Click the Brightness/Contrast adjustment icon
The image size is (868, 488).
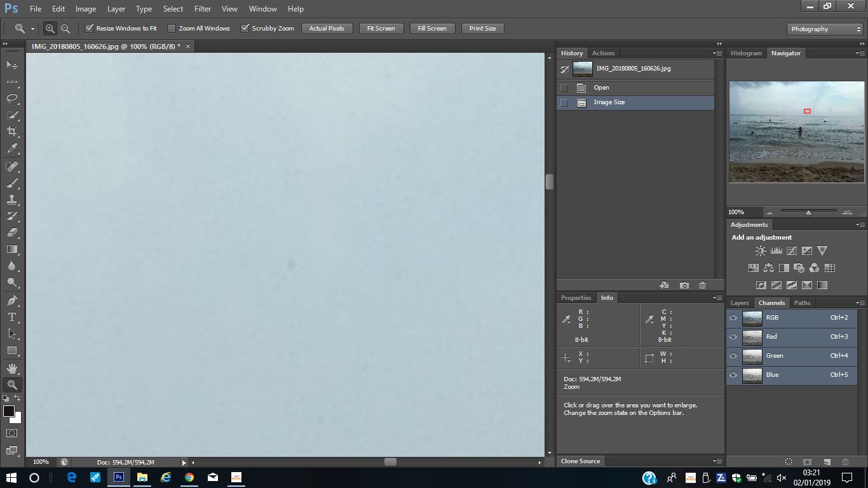coord(761,251)
